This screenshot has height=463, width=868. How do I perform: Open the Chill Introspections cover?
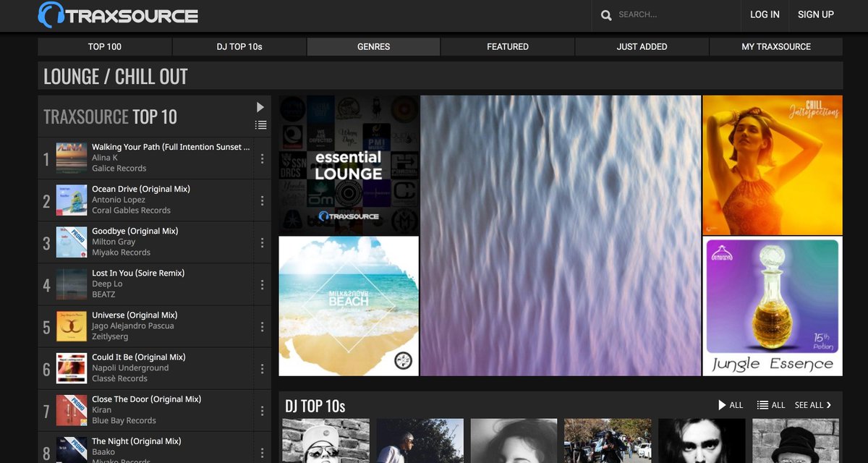(773, 165)
